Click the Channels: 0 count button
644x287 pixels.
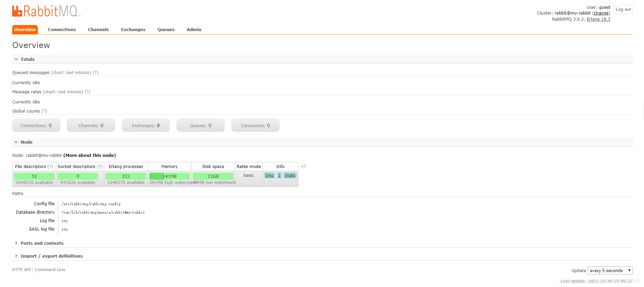pos(91,125)
